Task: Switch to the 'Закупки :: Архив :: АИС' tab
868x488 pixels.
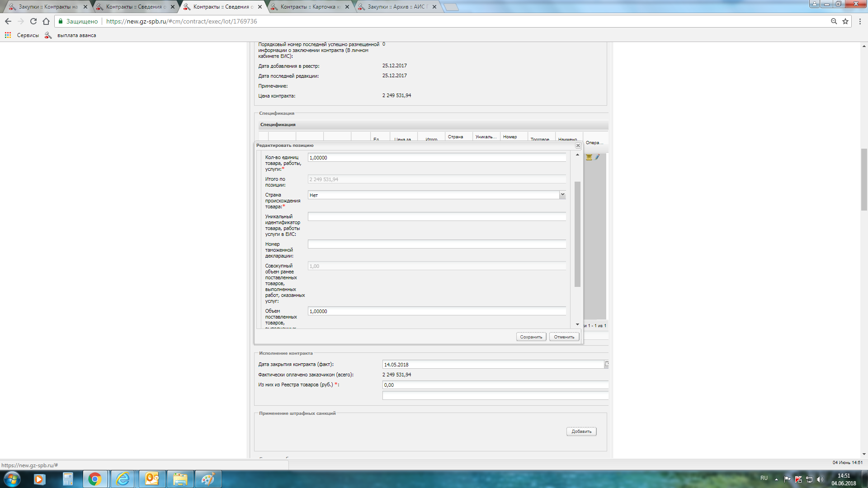Action: click(396, 7)
